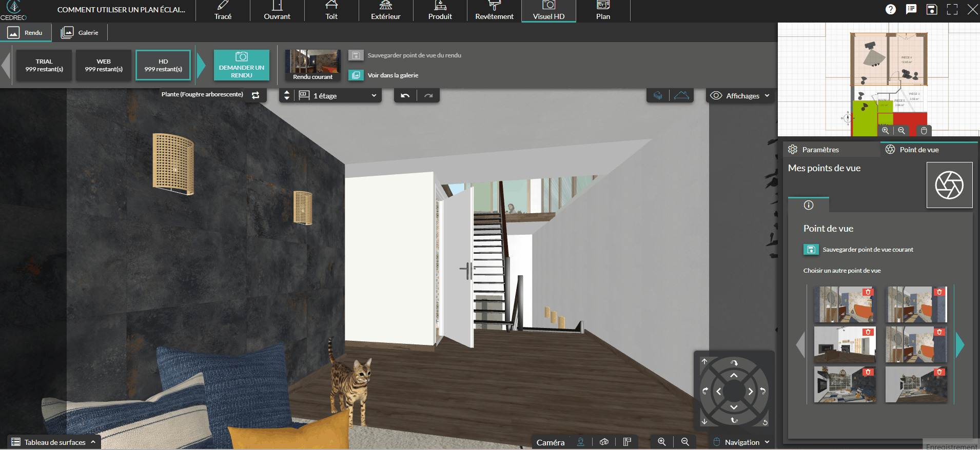The width and height of the screenshot is (980, 450).
Task: Select top plan camera mode
Action: [627, 442]
